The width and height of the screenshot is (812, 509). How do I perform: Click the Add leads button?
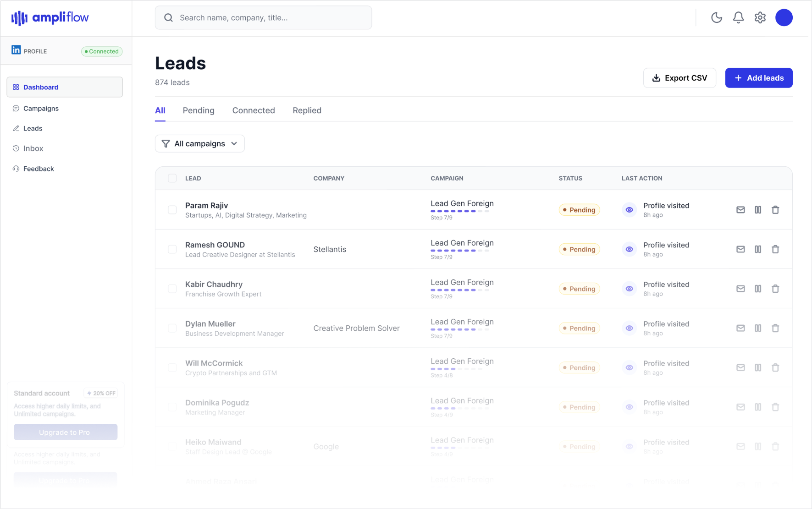759,78
